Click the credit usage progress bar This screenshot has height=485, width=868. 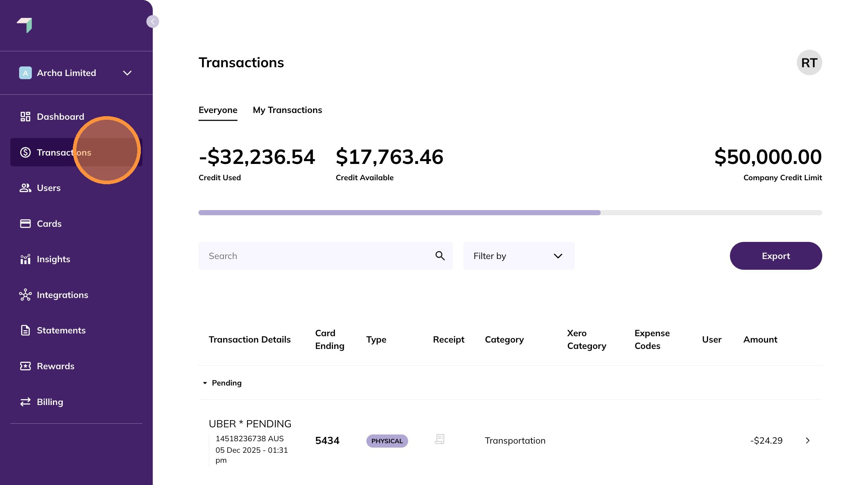pyautogui.click(x=509, y=212)
